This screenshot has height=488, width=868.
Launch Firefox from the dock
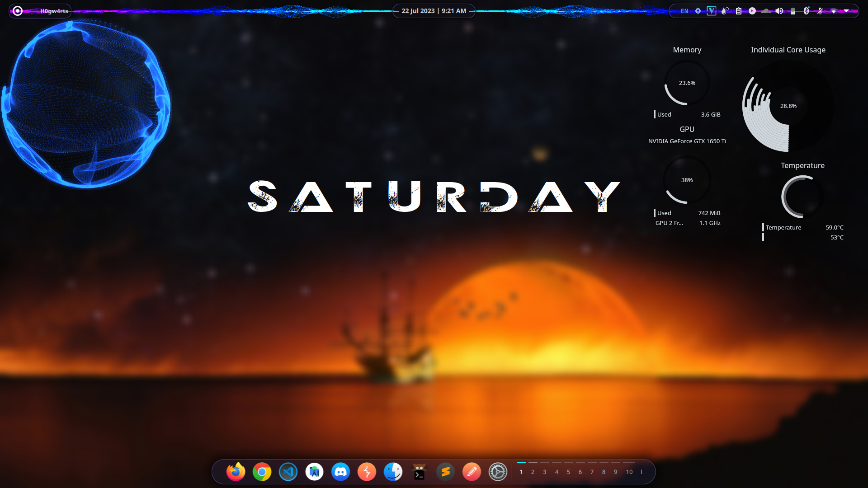tap(236, 472)
